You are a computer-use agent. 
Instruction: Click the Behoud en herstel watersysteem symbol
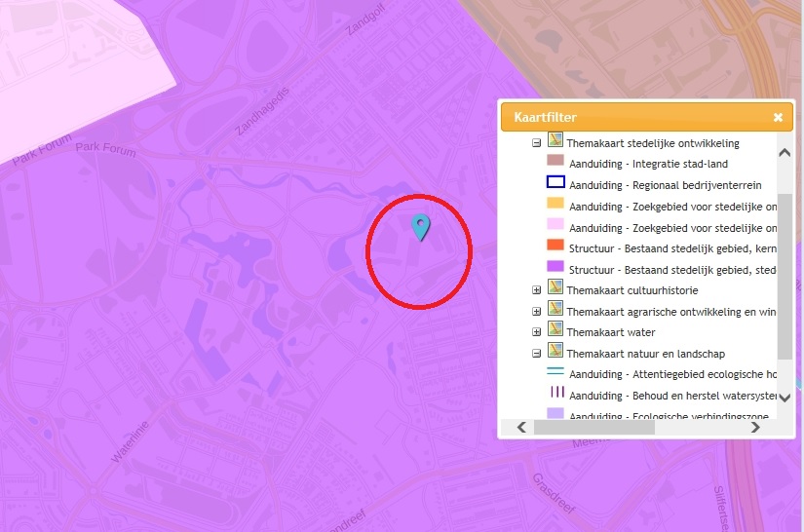click(555, 395)
